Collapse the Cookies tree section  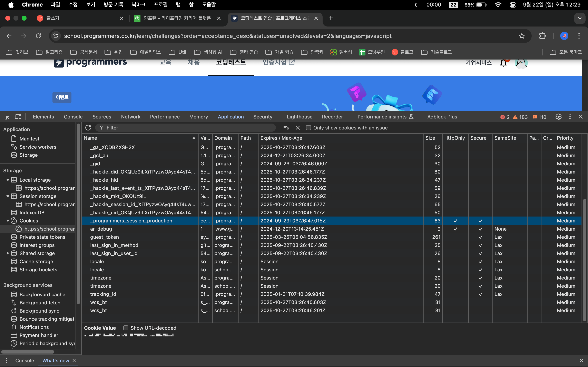(8, 221)
